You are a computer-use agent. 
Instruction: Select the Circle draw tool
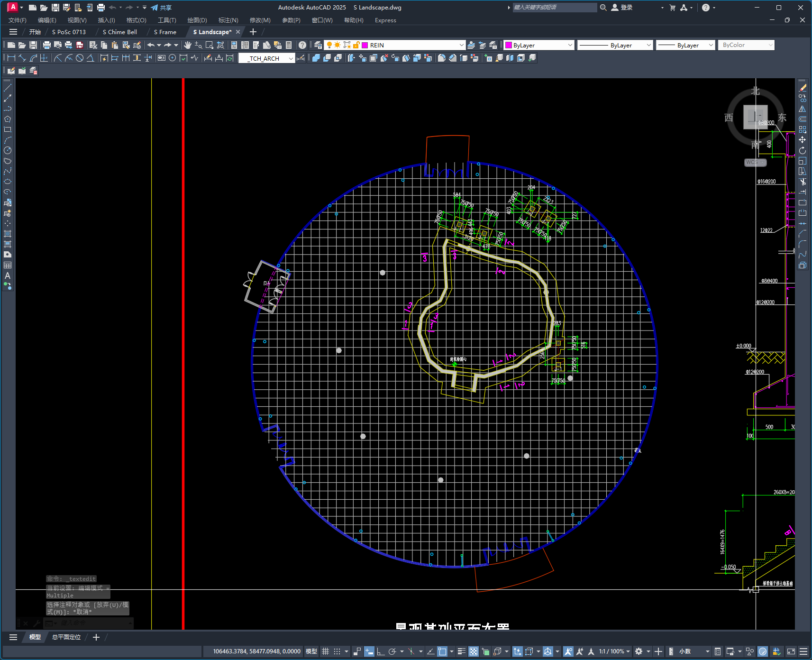(8, 150)
